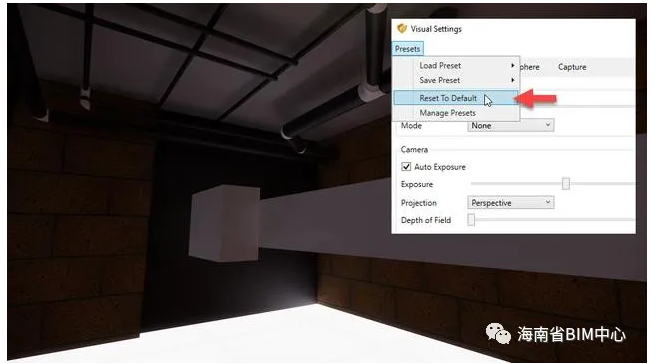The height and width of the screenshot is (364, 659).
Task: Choose Manage Presets entry
Action: coord(456,113)
